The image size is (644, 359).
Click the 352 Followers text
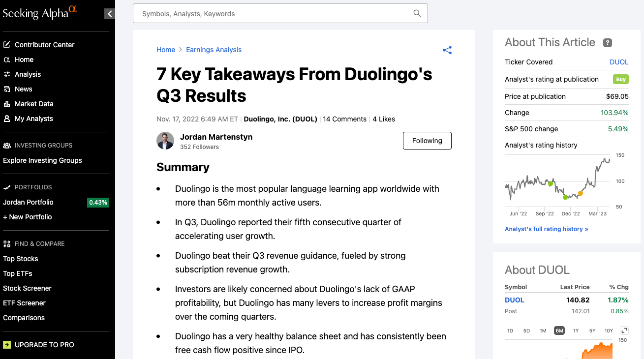tap(199, 147)
